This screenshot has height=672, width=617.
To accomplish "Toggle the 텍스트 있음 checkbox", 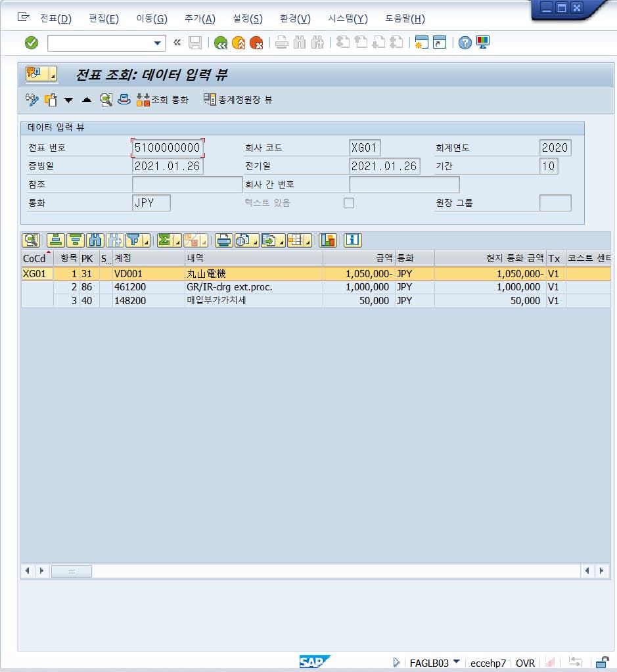I will pos(349,203).
